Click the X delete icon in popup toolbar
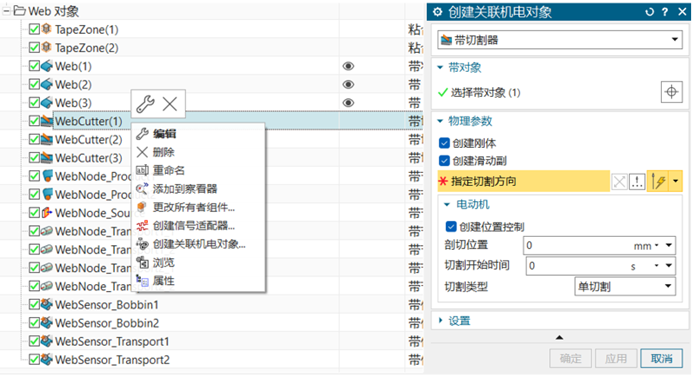 coord(170,104)
